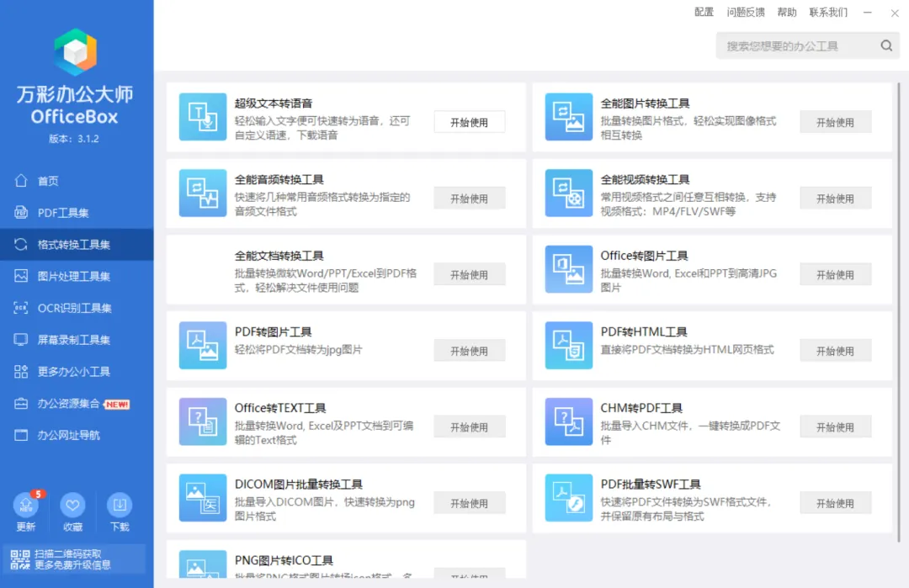Click the 全能图片转换工具 icon
This screenshot has width=909, height=588.
(569, 117)
